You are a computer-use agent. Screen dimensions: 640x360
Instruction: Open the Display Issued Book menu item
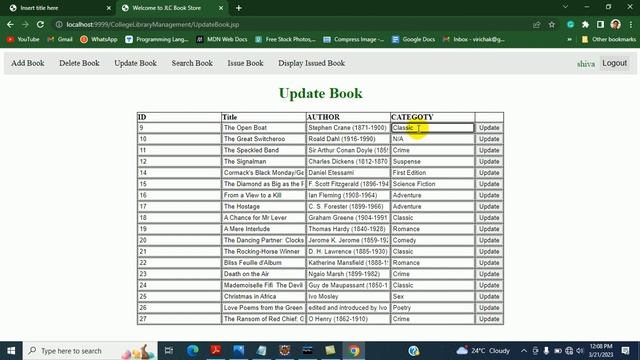[311, 63]
